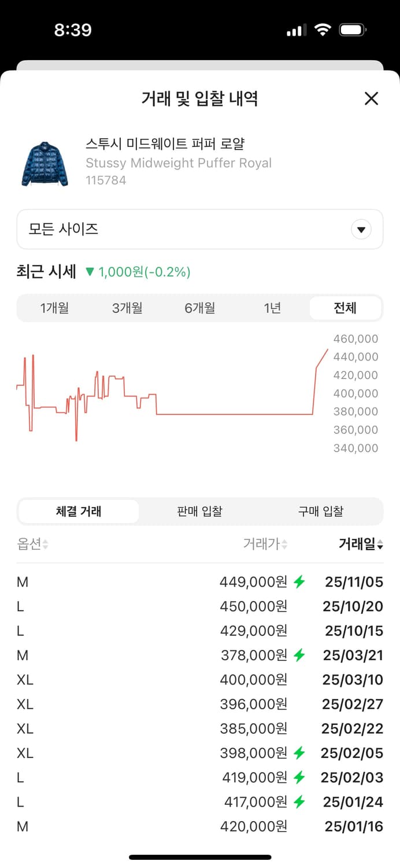Switch to the 구매 입찰 tab

(321, 511)
